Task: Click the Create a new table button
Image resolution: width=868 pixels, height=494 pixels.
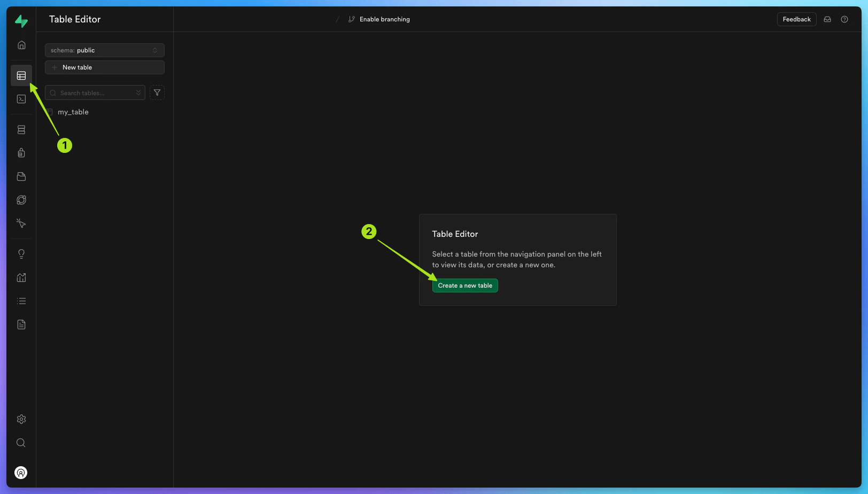Action: tap(465, 285)
